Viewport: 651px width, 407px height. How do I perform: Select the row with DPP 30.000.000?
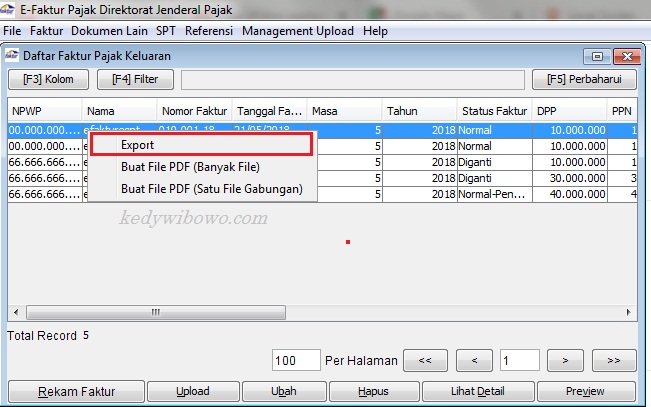(x=322, y=178)
